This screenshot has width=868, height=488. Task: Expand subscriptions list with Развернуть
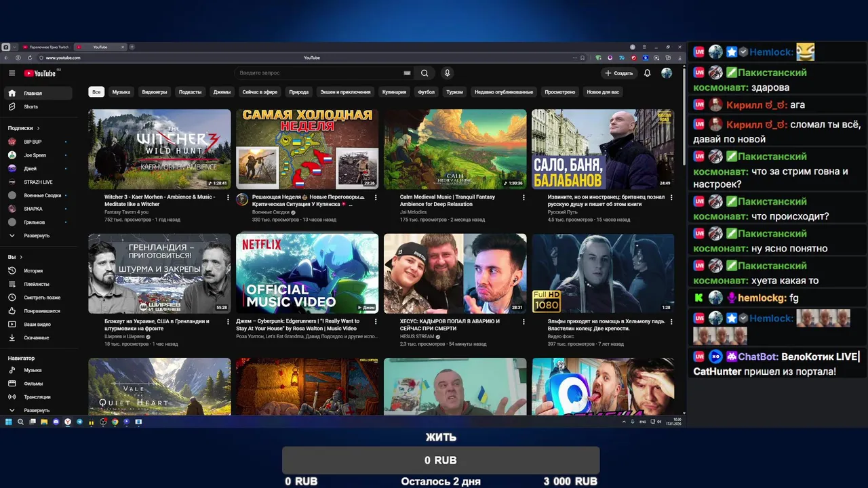39,236
